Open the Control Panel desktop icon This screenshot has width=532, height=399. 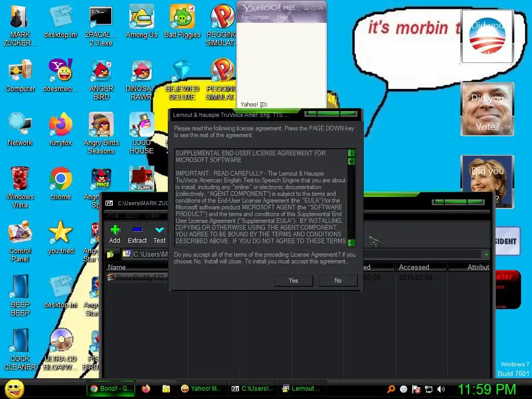20,241
